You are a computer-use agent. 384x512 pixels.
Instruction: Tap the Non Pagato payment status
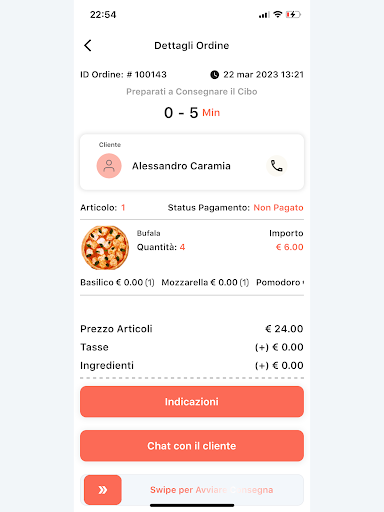pyautogui.click(x=278, y=208)
